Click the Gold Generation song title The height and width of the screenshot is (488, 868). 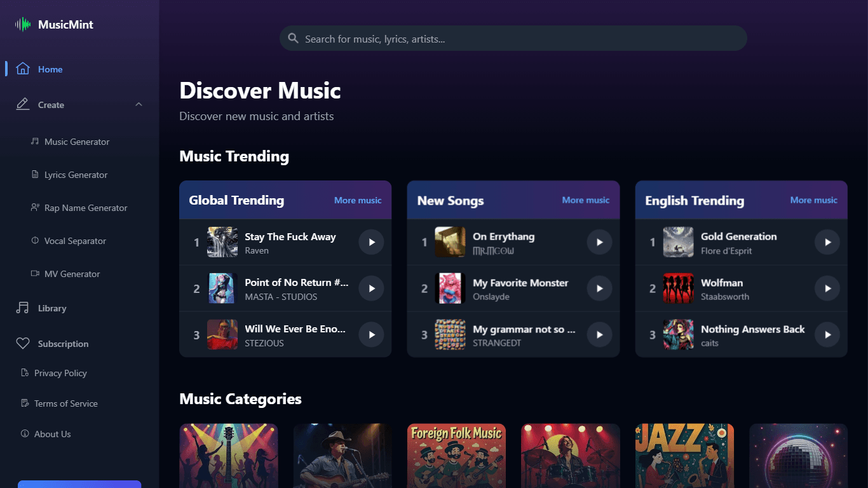click(x=738, y=236)
